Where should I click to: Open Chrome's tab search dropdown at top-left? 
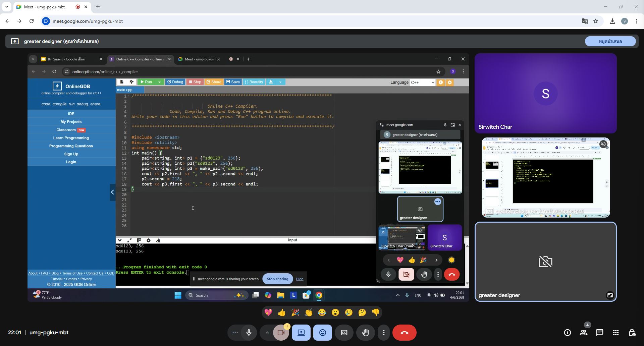(6, 7)
